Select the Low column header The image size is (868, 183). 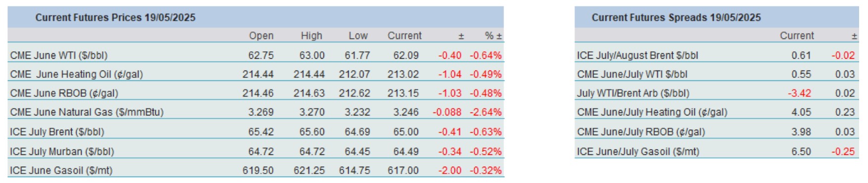(x=358, y=36)
